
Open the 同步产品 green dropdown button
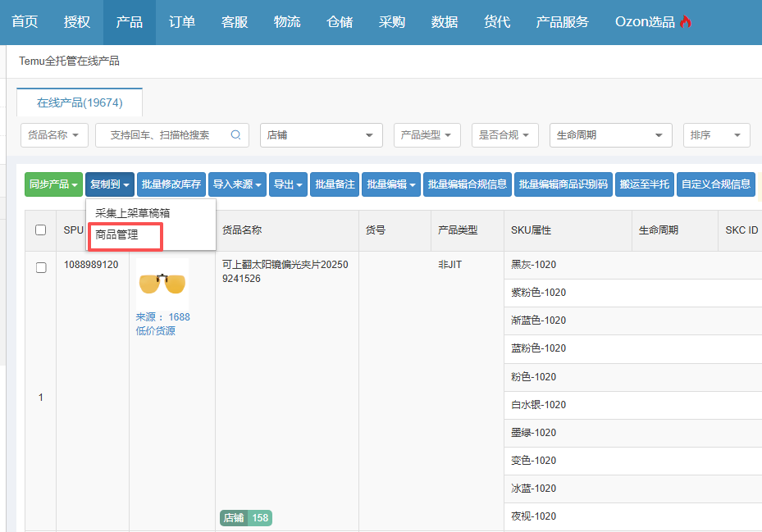click(53, 184)
